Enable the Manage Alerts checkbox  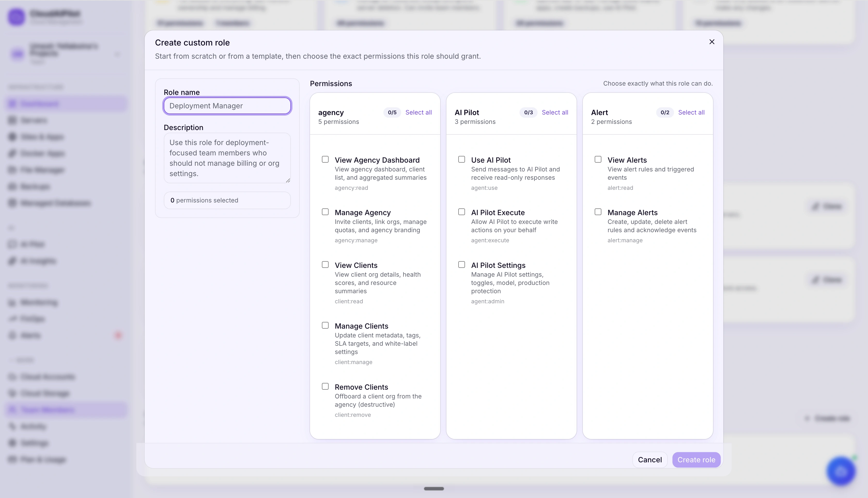tap(598, 212)
